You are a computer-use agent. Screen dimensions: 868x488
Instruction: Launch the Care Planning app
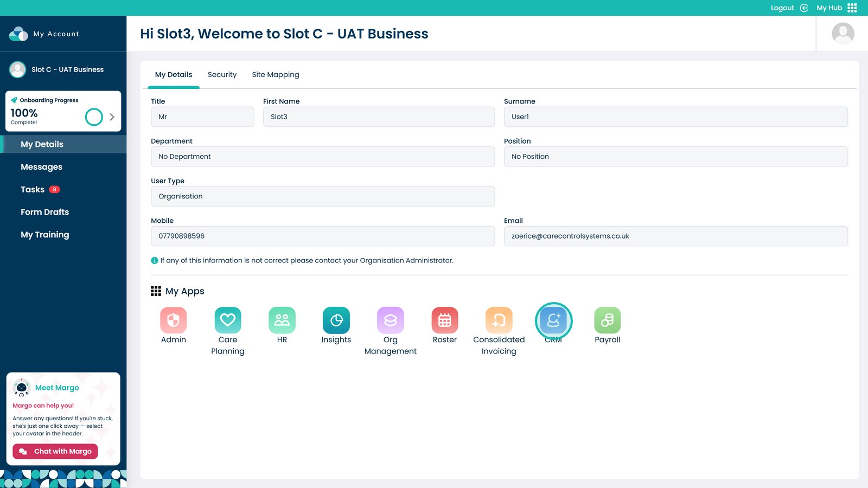(x=227, y=320)
